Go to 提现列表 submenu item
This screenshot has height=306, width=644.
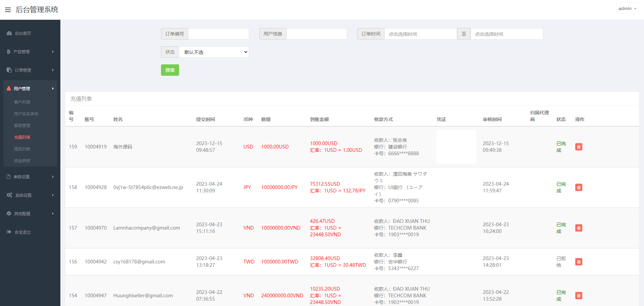pos(22,149)
